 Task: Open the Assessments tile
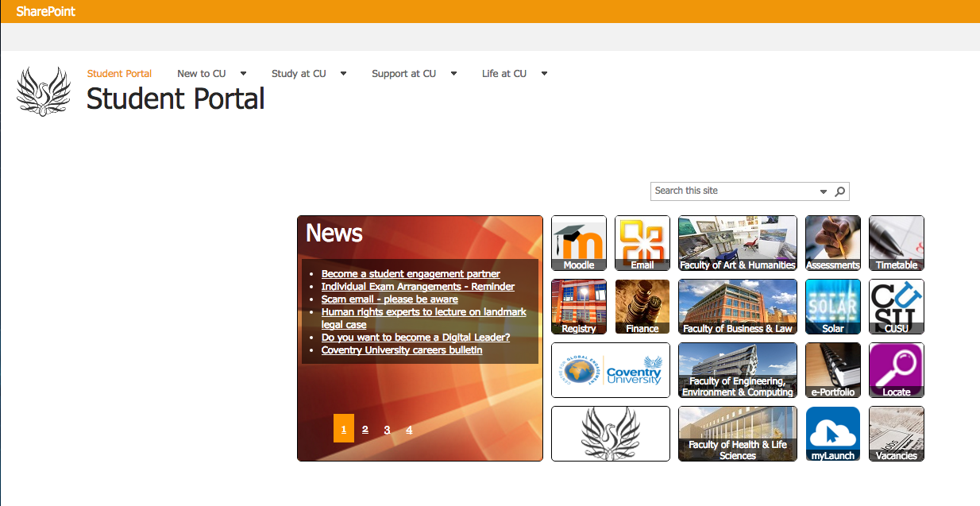(833, 243)
